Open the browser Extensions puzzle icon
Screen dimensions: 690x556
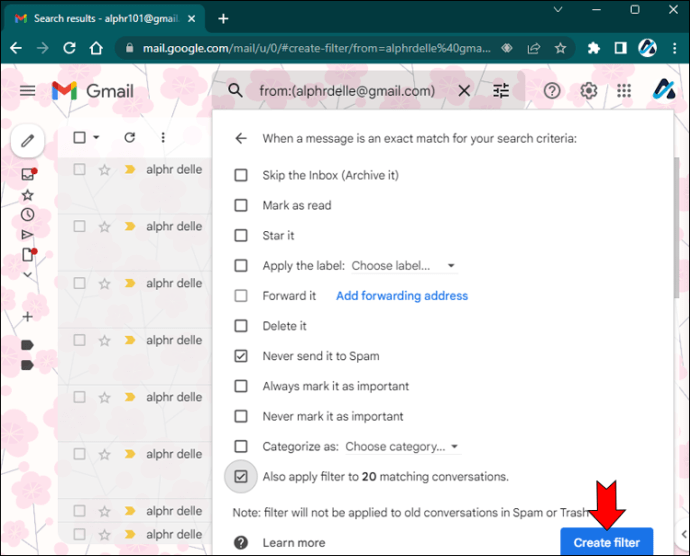pyautogui.click(x=594, y=48)
